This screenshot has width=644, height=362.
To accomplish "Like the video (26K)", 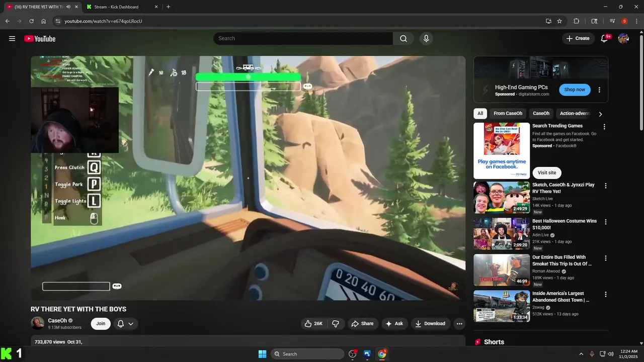I will [313, 324].
